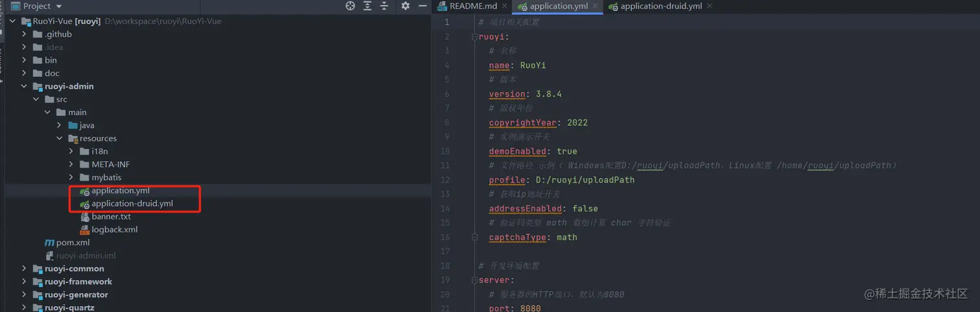Expand the bin folder arrow
The width and height of the screenshot is (980, 312).
point(24,60)
